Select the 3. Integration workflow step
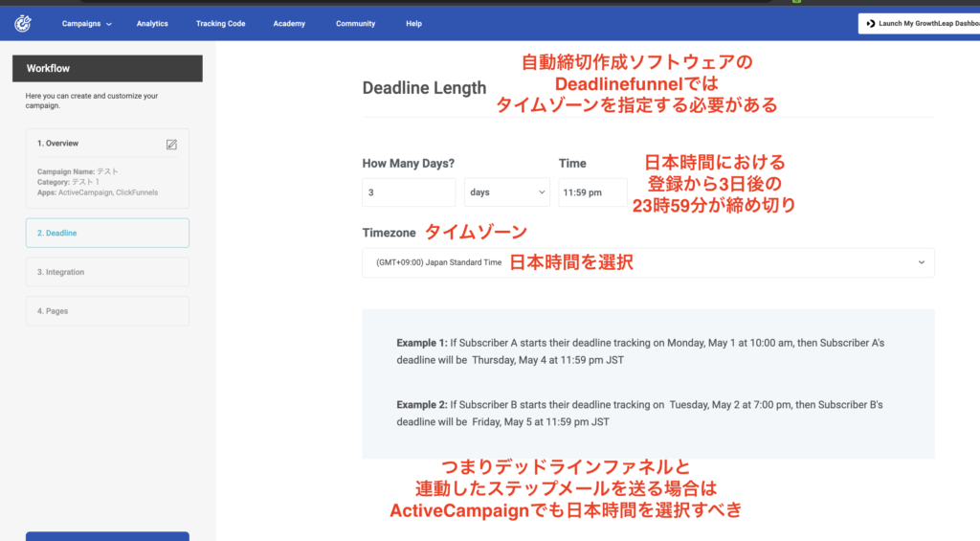This screenshot has width=980, height=541. 107,272
